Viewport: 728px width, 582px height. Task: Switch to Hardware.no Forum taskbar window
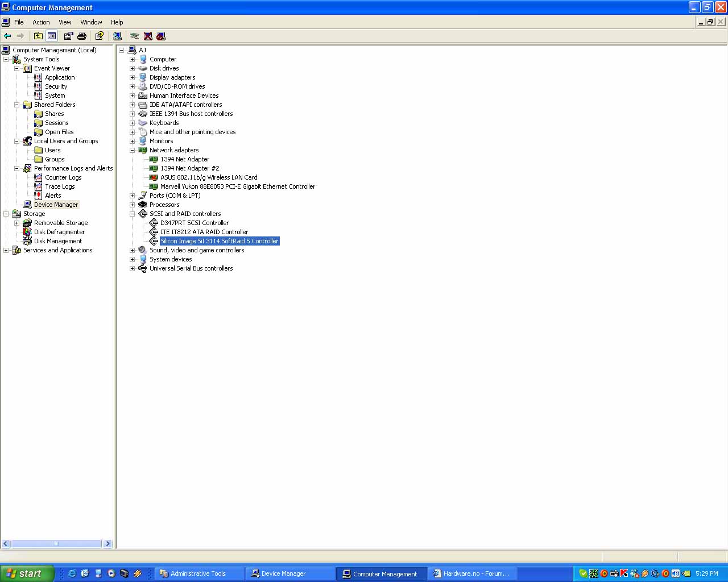coord(473,573)
